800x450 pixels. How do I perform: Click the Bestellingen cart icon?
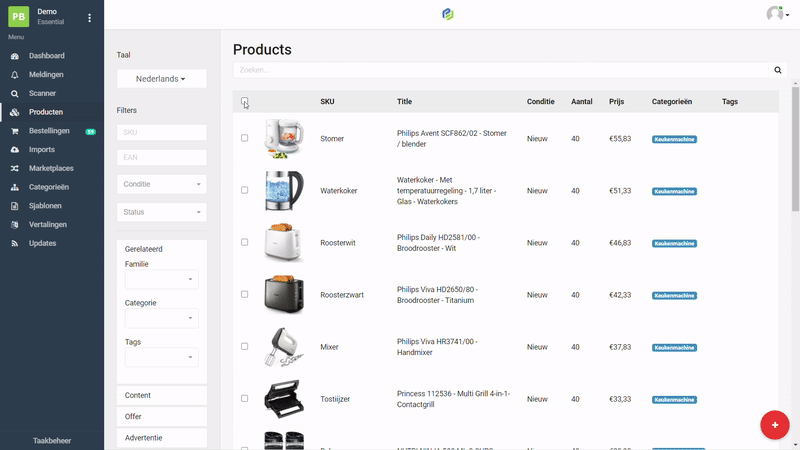pyautogui.click(x=14, y=131)
